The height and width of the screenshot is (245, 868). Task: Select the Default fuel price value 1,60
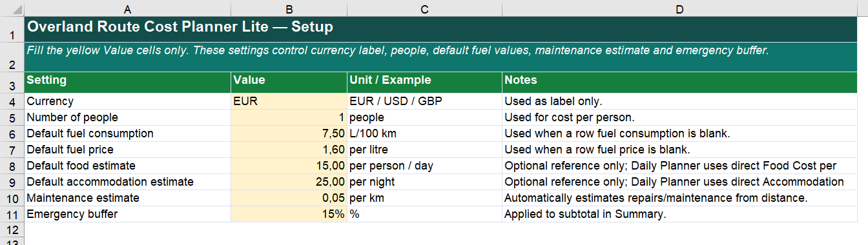[289, 150]
